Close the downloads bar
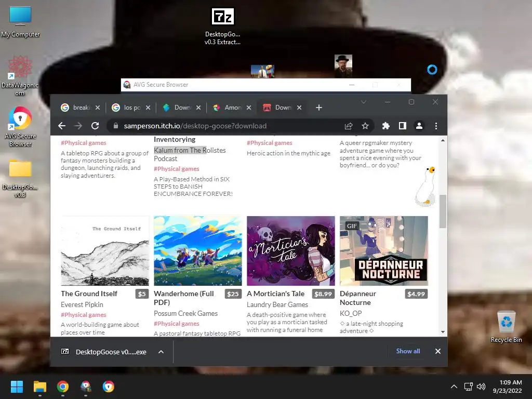Screen dimensions: 532x399 click(437, 351)
